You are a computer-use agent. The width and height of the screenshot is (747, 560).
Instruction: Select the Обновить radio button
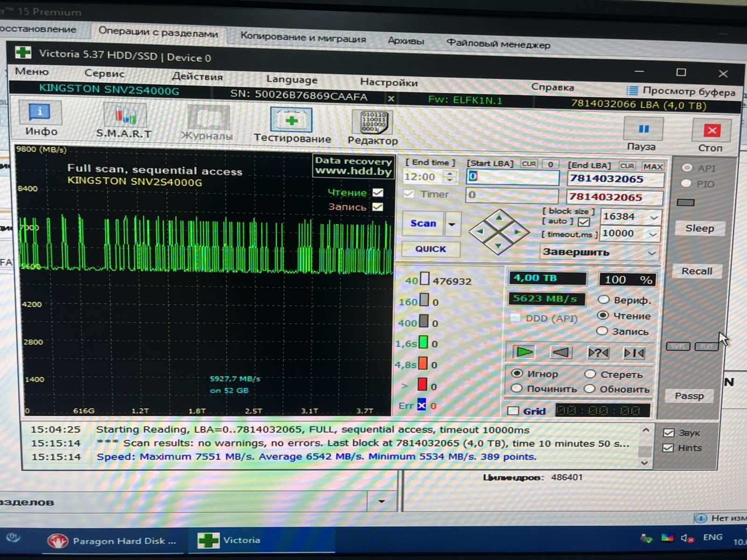click(x=590, y=388)
